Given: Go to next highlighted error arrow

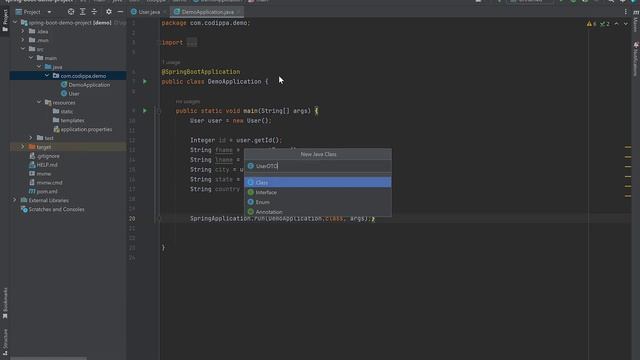Looking at the screenshot, I should pyautogui.click(x=626, y=24).
